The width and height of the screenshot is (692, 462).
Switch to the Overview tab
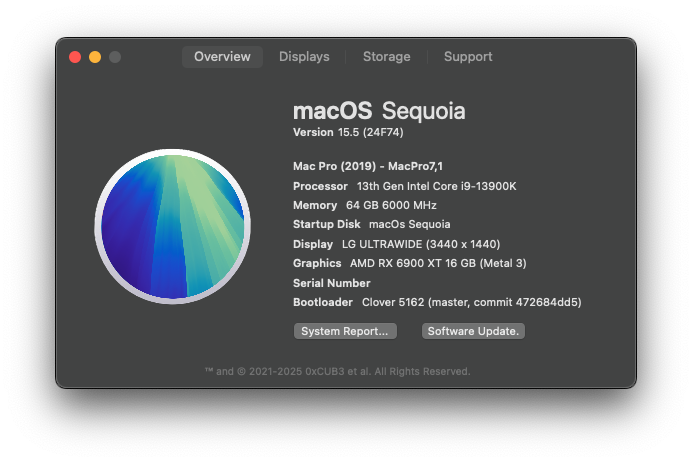pyautogui.click(x=222, y=57)
